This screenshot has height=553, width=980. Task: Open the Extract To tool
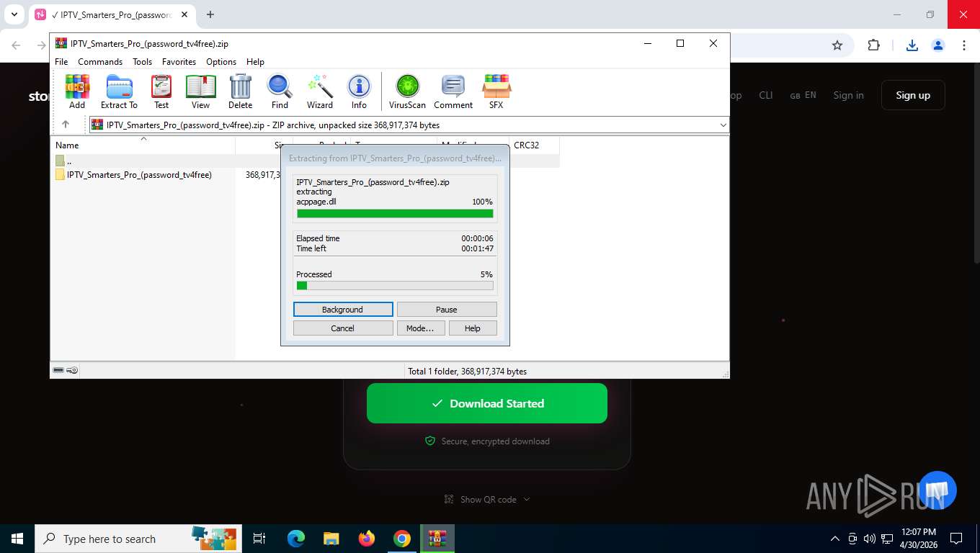coord(119,91)
